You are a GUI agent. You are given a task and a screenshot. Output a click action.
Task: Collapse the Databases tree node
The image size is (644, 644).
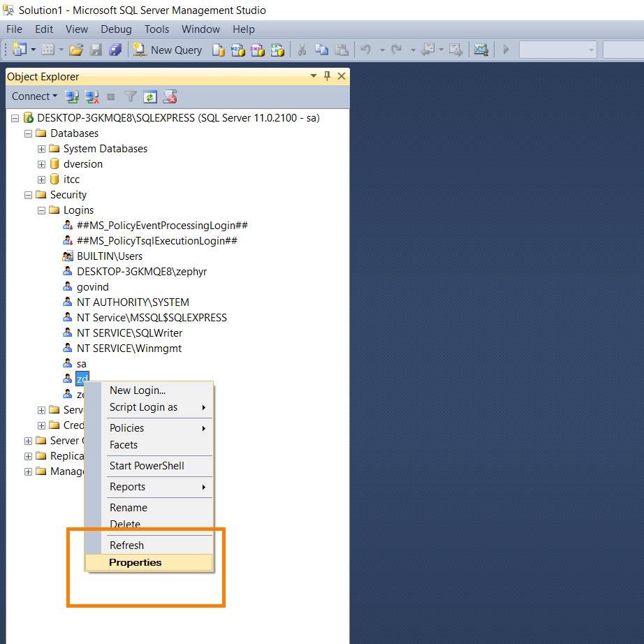tap(29, 133)
